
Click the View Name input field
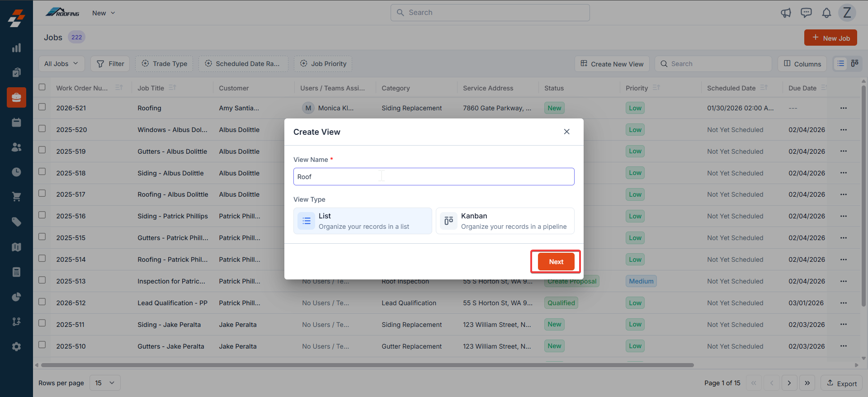click(x=434, y=177)
